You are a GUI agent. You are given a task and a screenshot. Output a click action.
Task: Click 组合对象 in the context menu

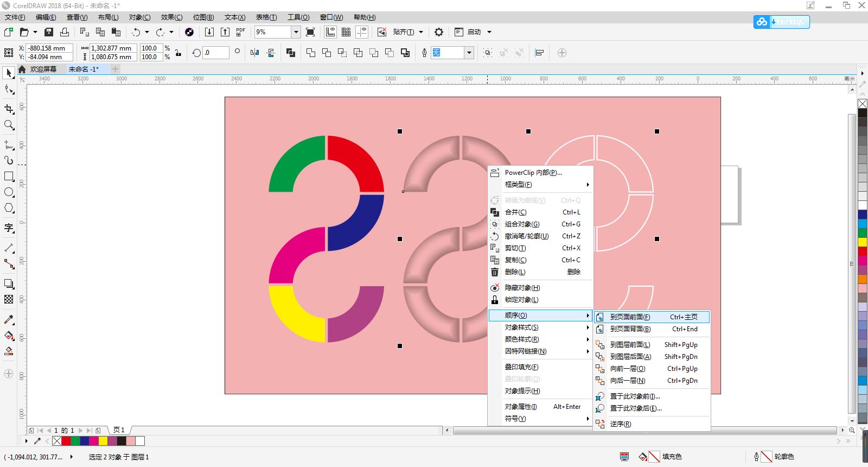522,224
